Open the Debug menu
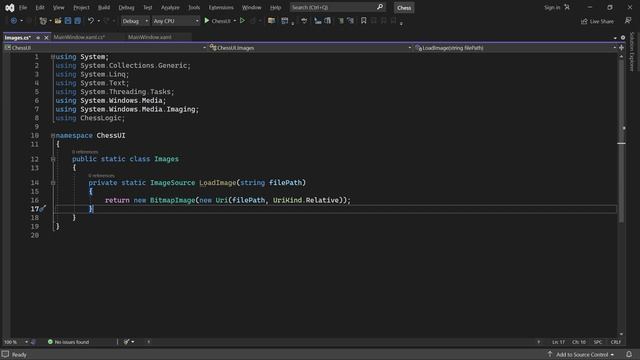Screen dimensions: 640x360 pyautogui.click(x=126, y=7)
